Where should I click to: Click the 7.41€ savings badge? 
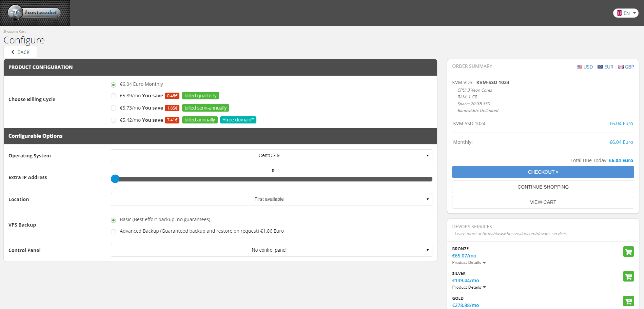(x=172, y=120)
